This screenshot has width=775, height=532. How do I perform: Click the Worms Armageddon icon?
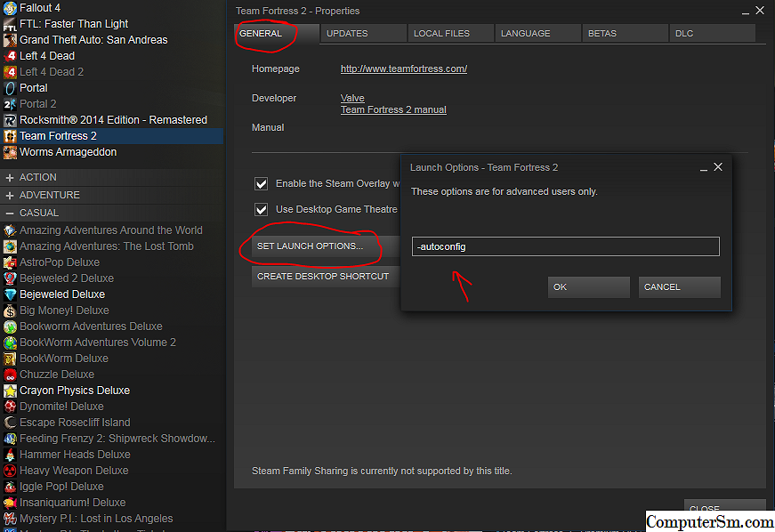tap(10, 152)
